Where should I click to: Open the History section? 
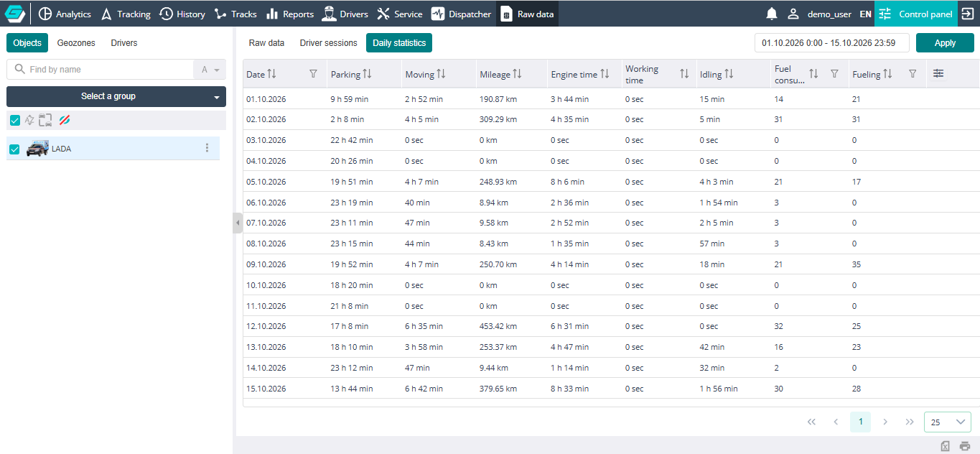click(x=182, y=14)
